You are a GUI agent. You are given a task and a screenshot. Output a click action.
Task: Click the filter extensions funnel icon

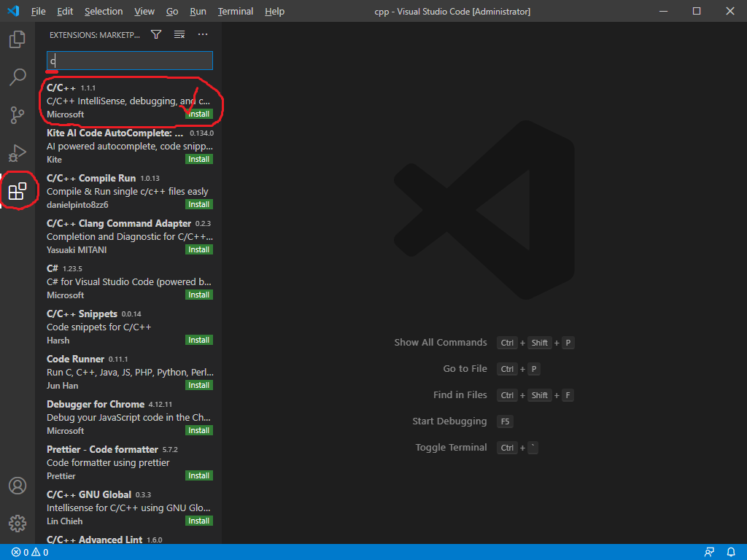(x=156, y=34)
